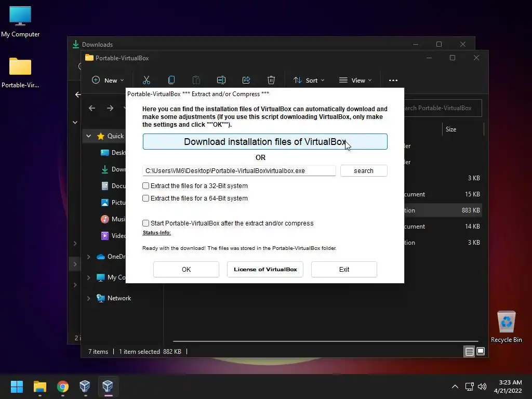The height and width of the screenshot is (399, 532).
Task: Click the See more three-dots icon
Action: [x=393, y=81]
